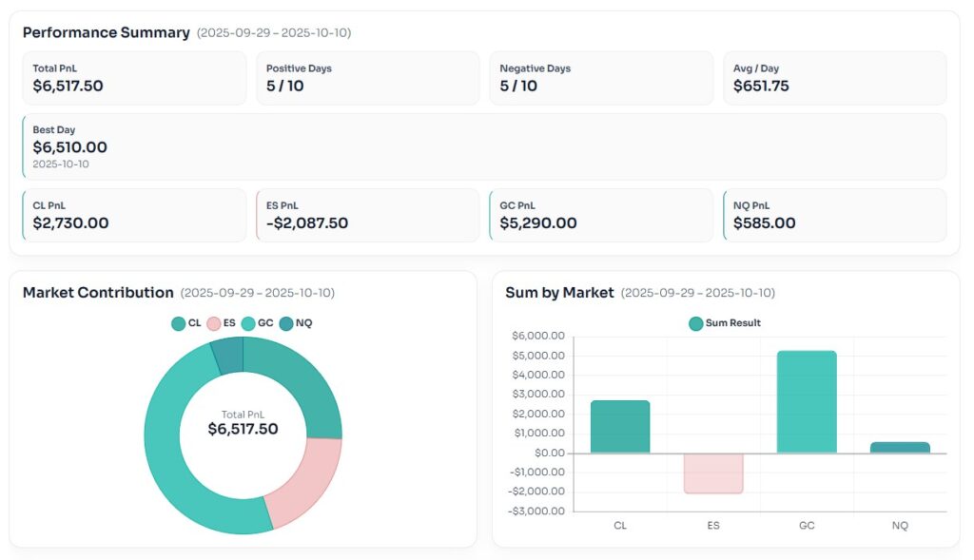Click the small NQ slice of the donut
This screenshot has height=560, width=974.
click(228, 355)
